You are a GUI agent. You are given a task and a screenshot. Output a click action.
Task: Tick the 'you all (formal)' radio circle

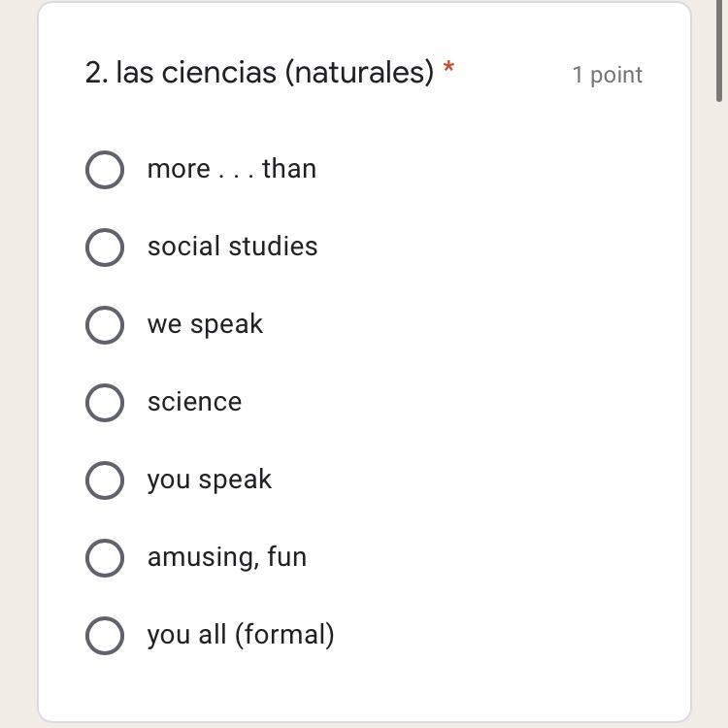coord(105,636)
